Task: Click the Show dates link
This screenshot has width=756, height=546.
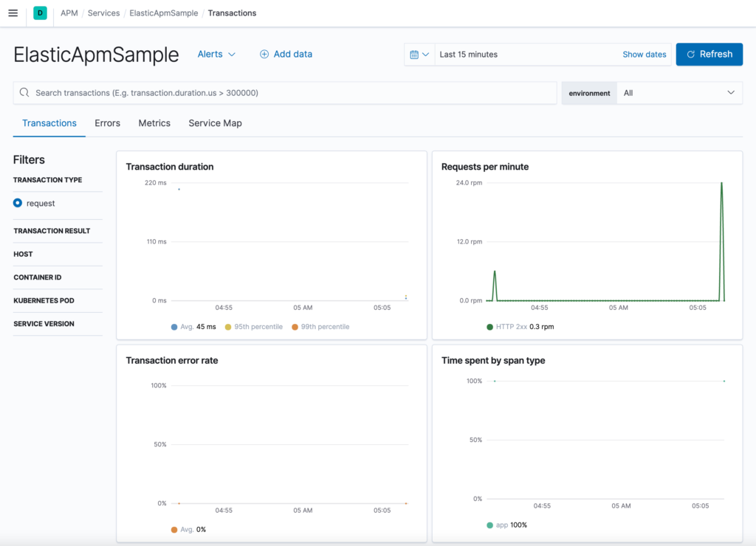Action: click(x=644, y=55)
